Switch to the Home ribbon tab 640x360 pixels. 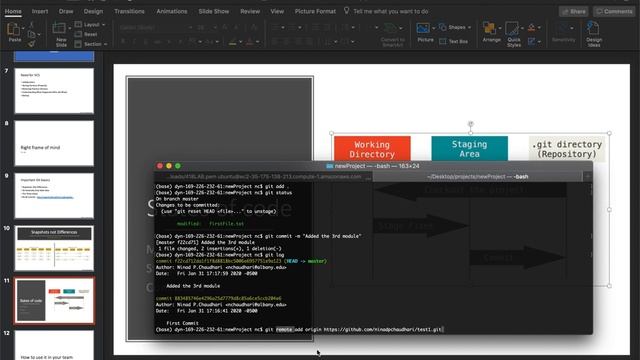(13, 11)
